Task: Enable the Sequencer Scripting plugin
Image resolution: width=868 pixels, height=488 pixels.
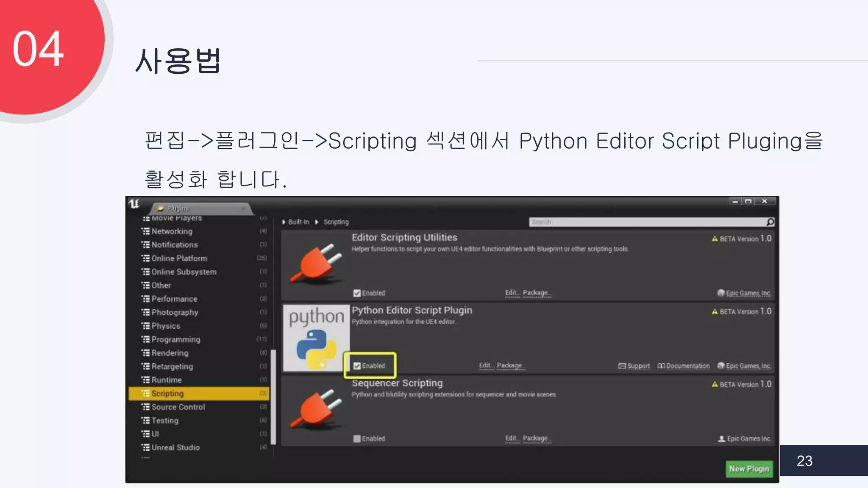Action: 357,439
